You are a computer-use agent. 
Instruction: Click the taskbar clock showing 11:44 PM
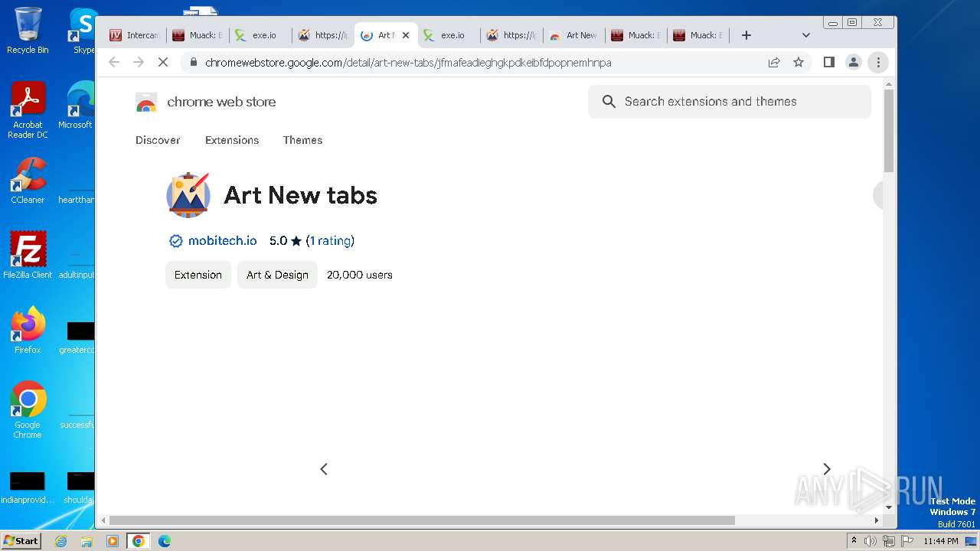click(x=940, y=541)
